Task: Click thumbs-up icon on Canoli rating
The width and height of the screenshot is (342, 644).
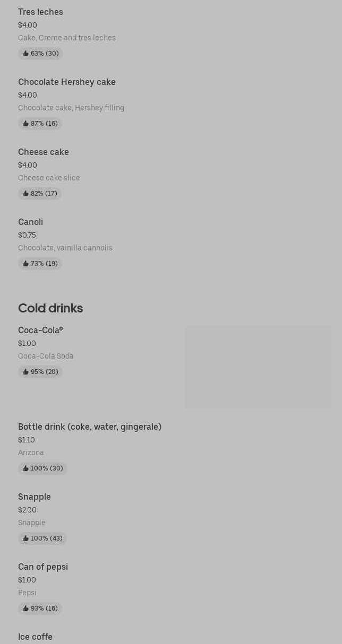Action: [25, 264]
